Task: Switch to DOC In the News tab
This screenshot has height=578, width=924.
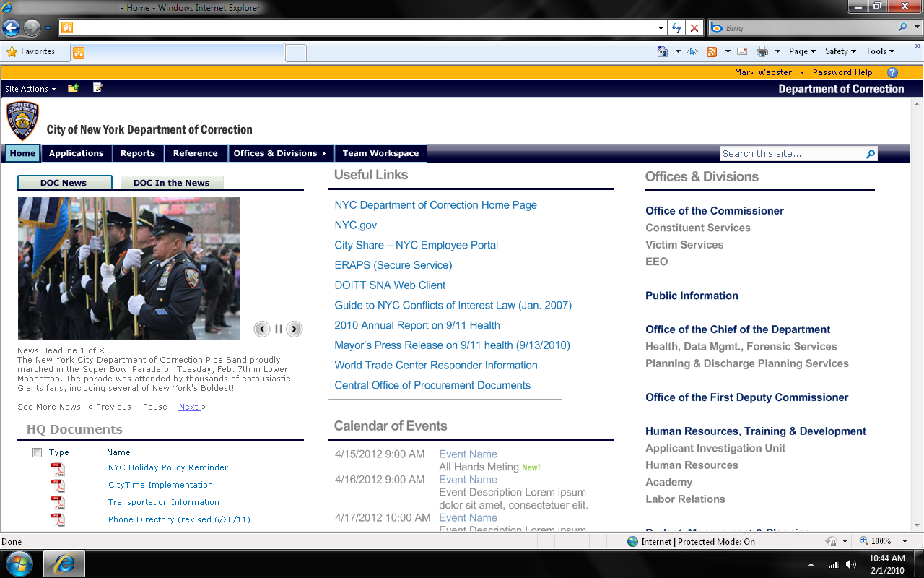Action: tap(172, 183)
